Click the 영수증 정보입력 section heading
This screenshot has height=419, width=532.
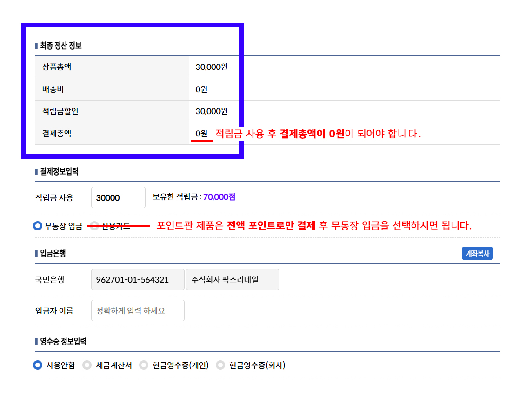pyautogui.click(x=63, y=342)
